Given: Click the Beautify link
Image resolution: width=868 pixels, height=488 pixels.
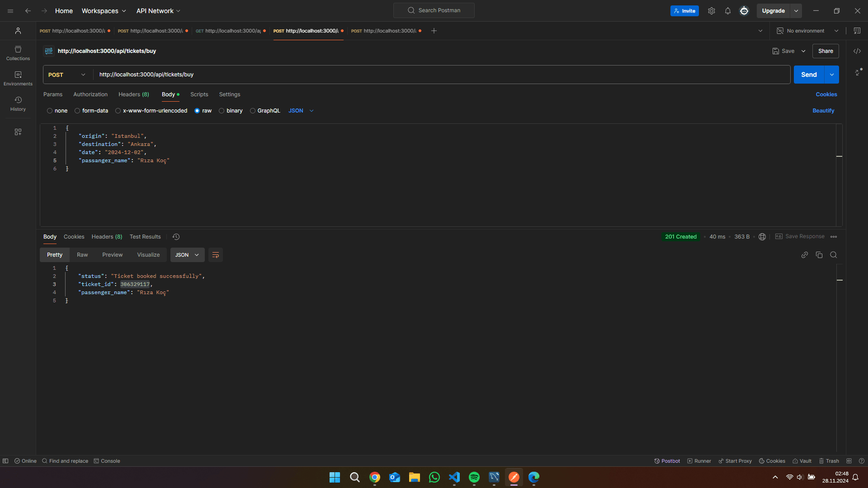Looking at the screenshot, I should click(x=823, y=111).
